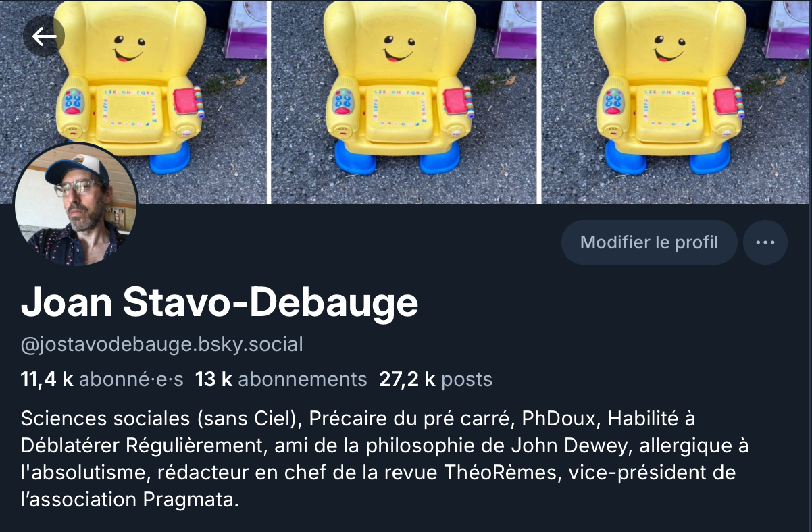Click the smiling face on the middle chair
This screenshot has height=532, width=812.
(x=399, y=47)
